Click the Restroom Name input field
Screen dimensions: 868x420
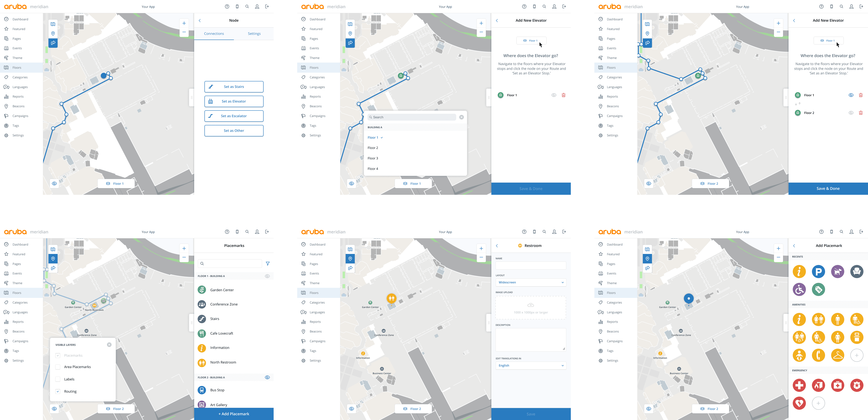point(530,266)
